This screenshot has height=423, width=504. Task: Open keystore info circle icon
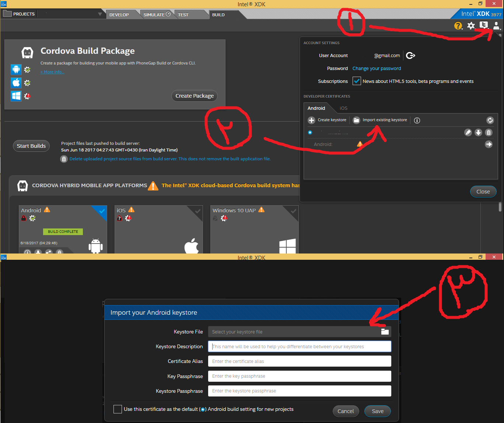[417, 120]
